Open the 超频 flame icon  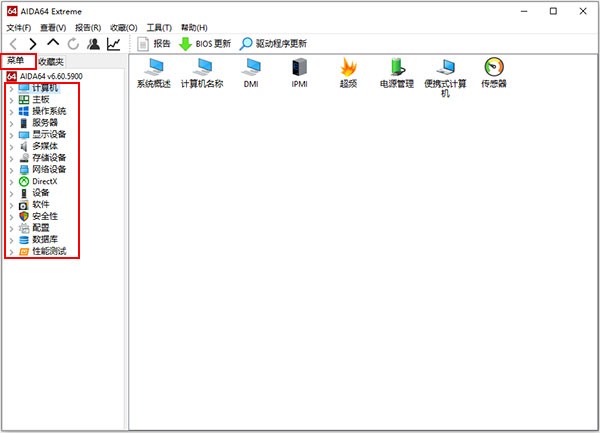tap(348, 68)
